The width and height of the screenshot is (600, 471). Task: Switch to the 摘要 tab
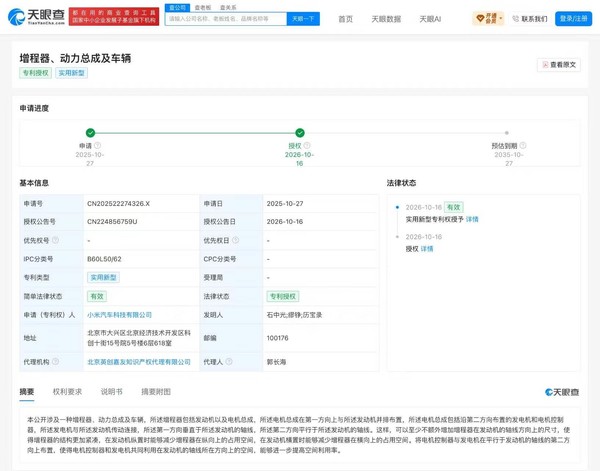coord(27,392)
